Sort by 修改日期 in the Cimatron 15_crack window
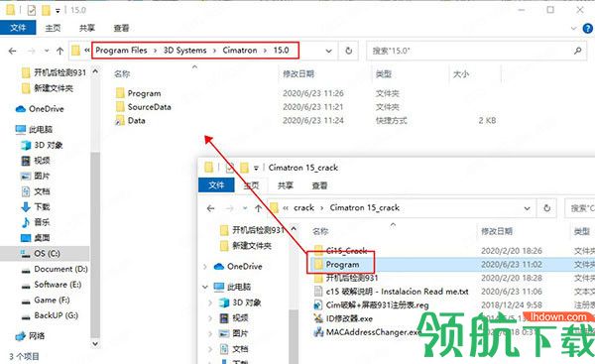The image size is (595, 364). coord(497,231)
